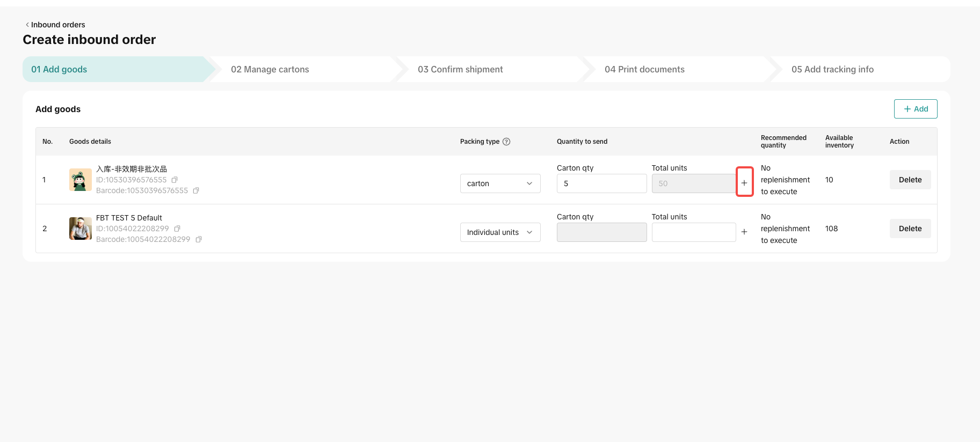Go to 03 Confirm shipment step

click(x=460, y=69)
